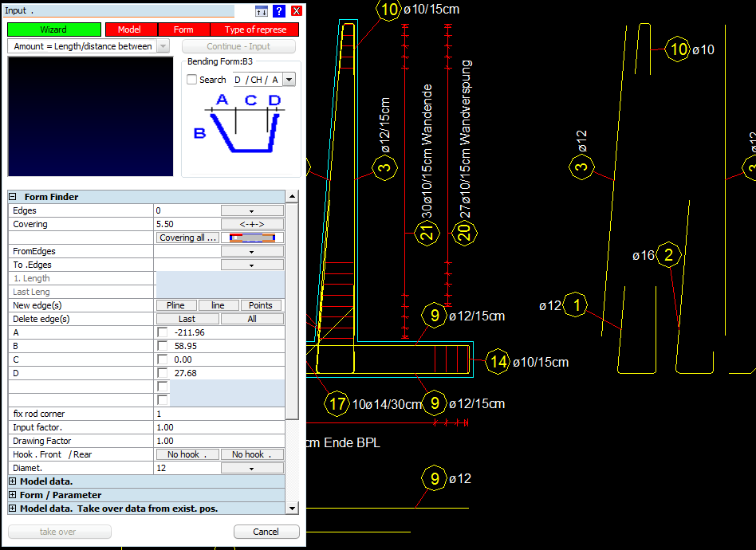Click the Points button

pyautogui.click(x=260, y=305)
